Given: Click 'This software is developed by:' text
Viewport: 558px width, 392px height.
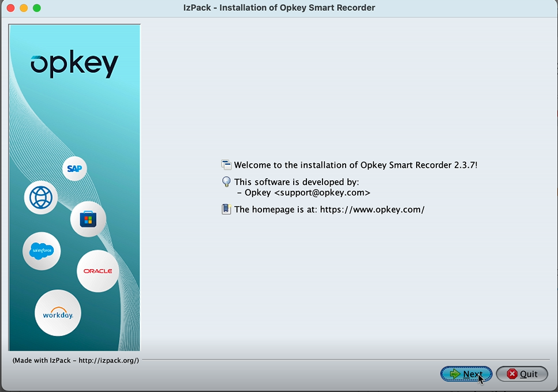Looking at the screenshot, I should 297,182.
